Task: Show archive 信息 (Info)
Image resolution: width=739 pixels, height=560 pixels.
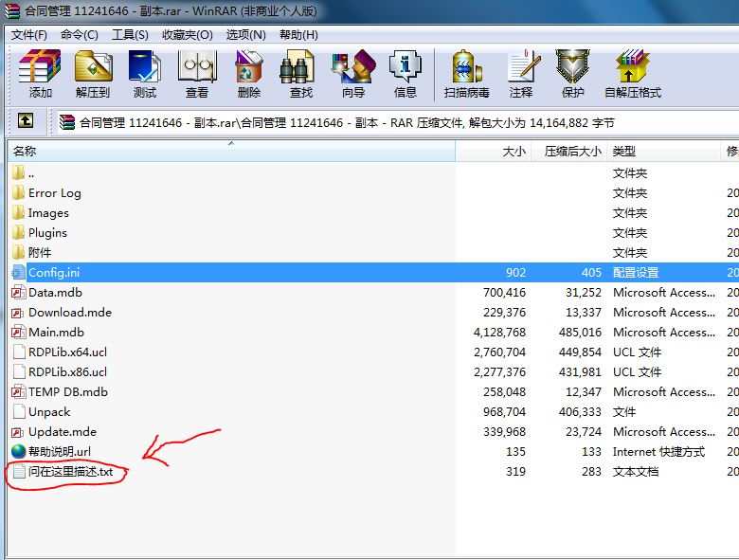Action: click(405, 66)
